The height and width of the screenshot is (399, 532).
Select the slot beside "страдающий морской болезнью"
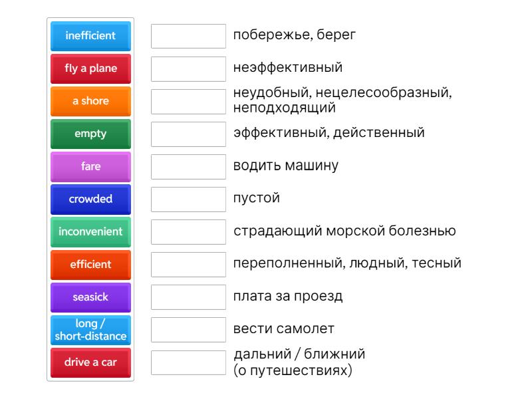(188, 231)
